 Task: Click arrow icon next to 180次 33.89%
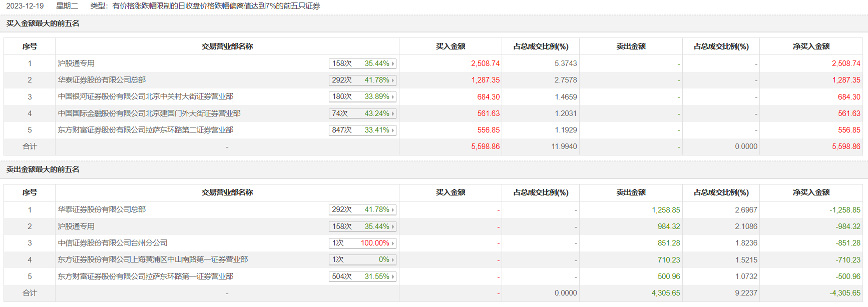[393, 97]
